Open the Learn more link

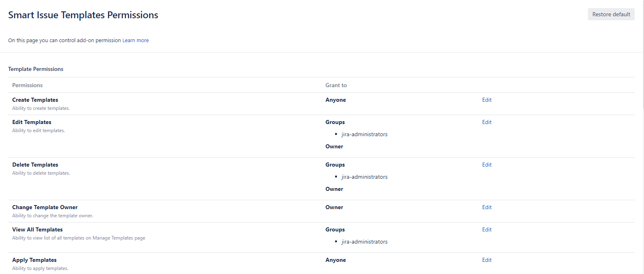tap(135, 40)
